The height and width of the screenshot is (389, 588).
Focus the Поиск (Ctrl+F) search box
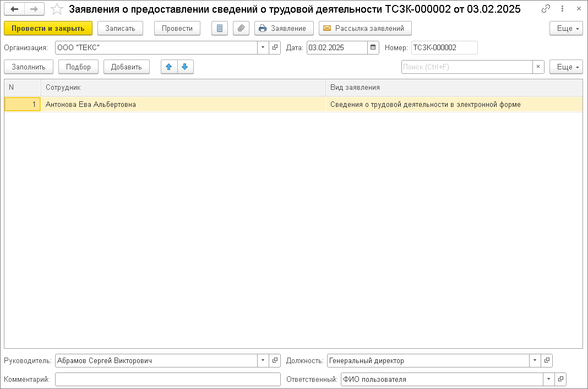click(467, 67)
